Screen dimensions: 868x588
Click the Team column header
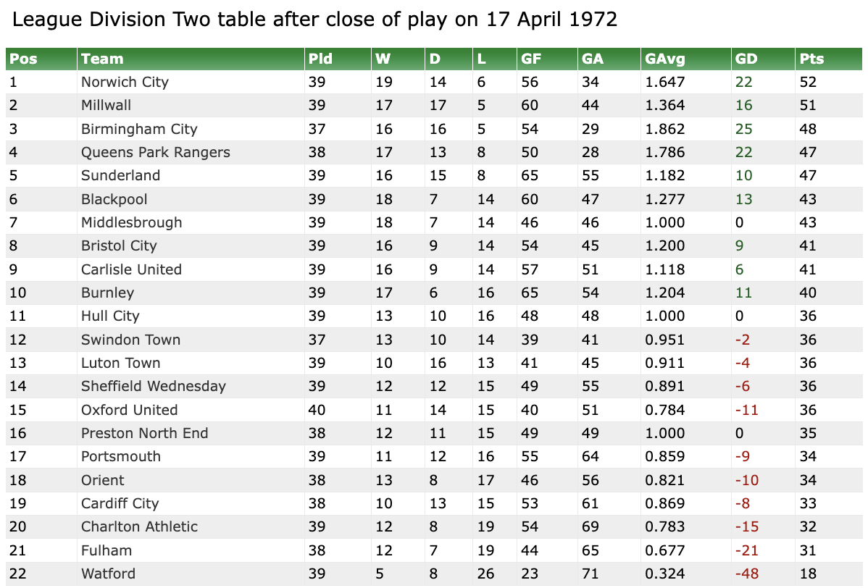(x=102, y=59)
